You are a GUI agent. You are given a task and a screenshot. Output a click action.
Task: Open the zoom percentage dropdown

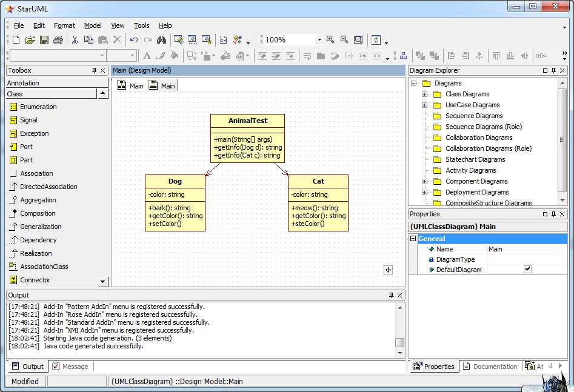(x=319, y=39)
